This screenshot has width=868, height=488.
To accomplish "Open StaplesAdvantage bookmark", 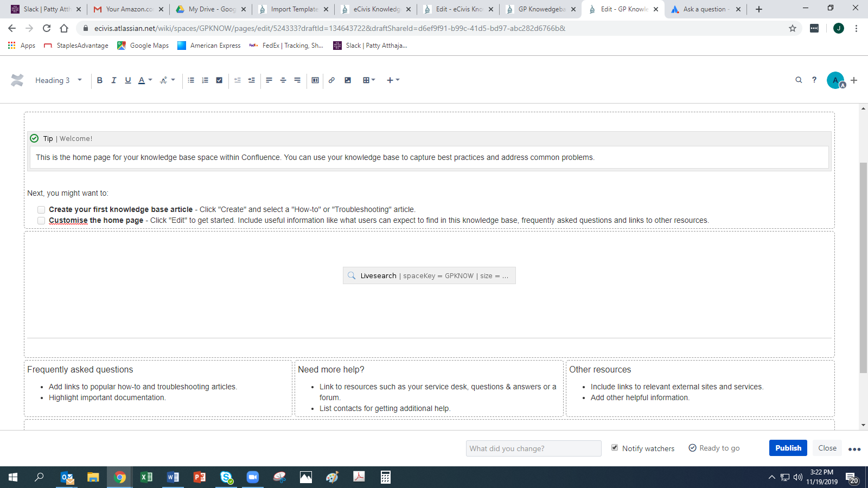I will [76, 46].
